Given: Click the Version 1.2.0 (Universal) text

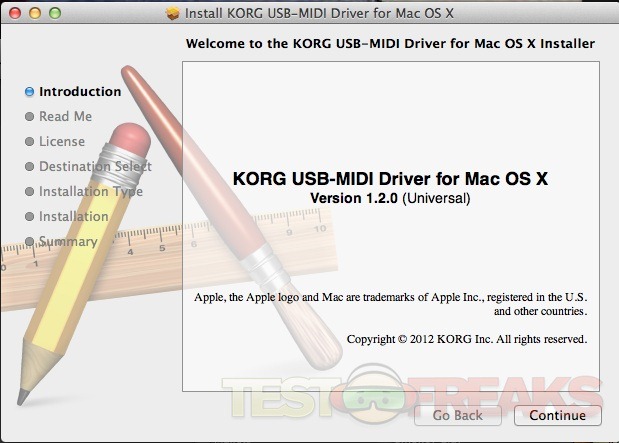Looking at the screenshot, I should click(390, 199).
